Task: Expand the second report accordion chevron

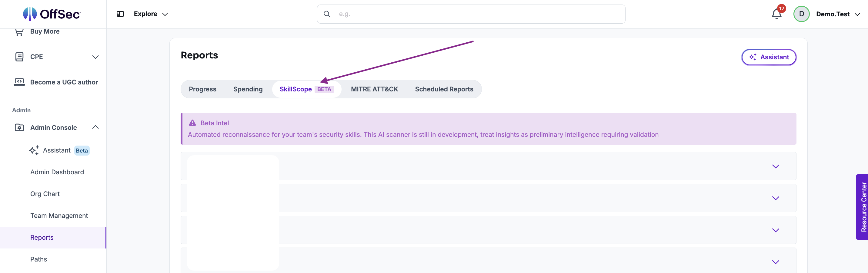Action: [x=775, y=198]
